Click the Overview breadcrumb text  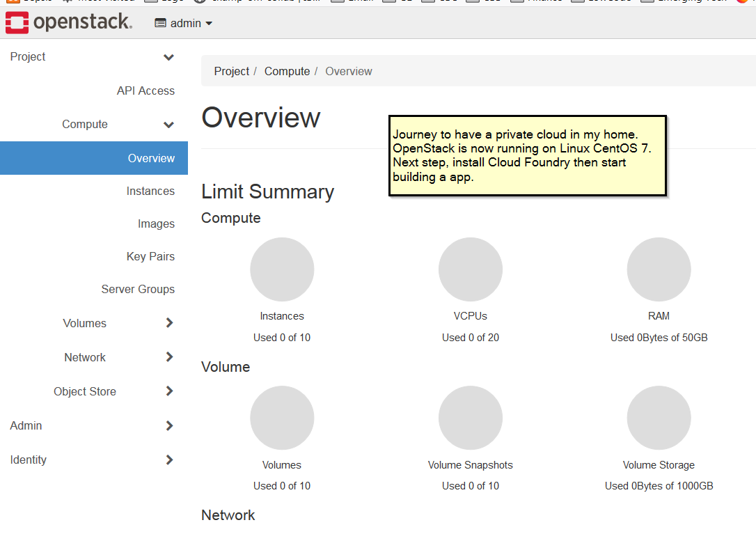coord(349,72)
